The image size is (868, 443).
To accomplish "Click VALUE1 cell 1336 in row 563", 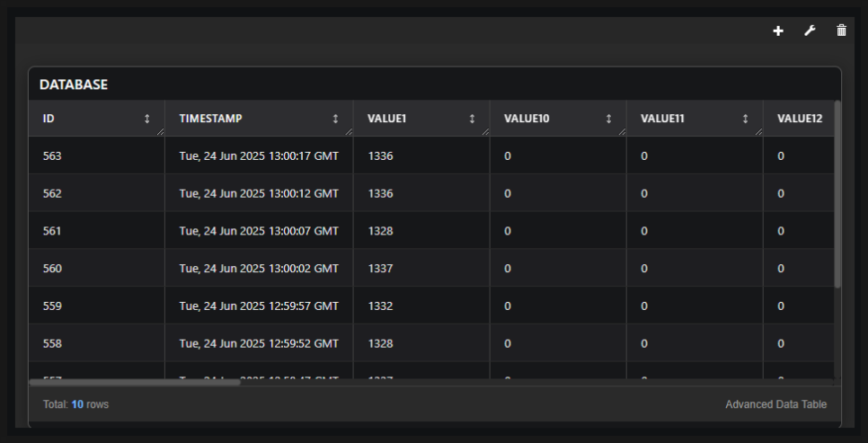I will pyautogui.click(x=421, y=156).
